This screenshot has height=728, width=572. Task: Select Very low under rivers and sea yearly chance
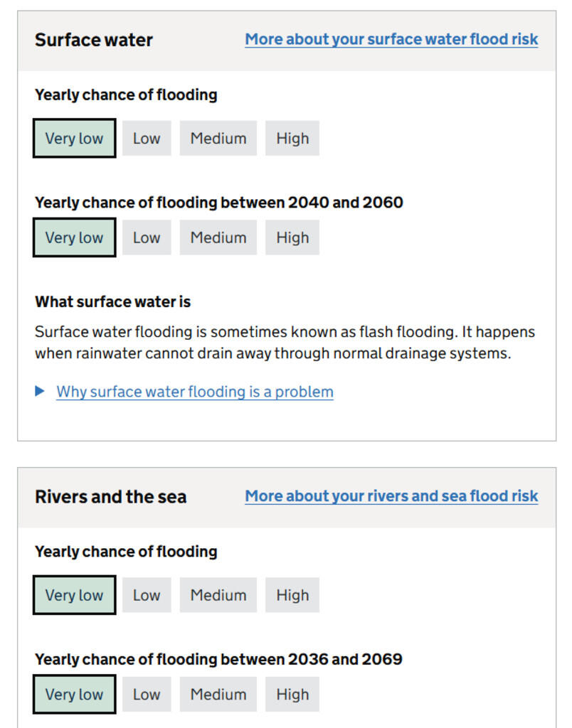(74, 595)
